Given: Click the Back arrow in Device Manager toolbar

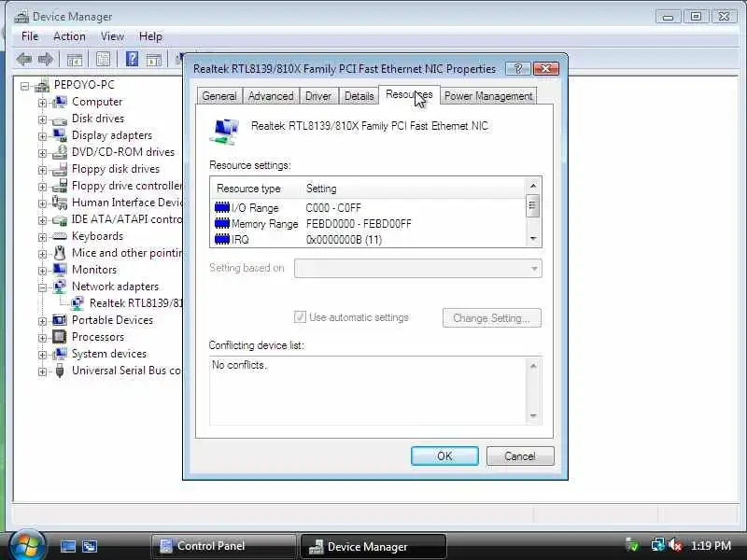Looking at the screenshot, I should click(24, 60).
